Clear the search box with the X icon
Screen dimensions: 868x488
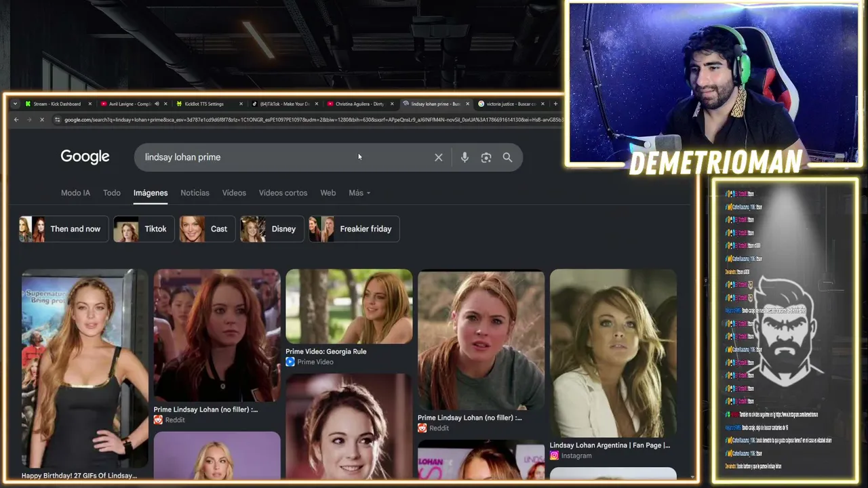tap(439, 157)
